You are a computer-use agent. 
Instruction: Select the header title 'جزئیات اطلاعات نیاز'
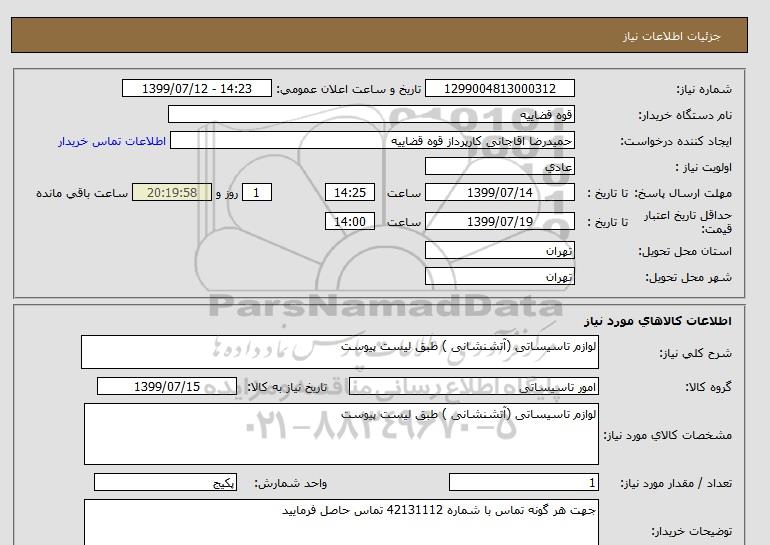[x=671, y=37]
